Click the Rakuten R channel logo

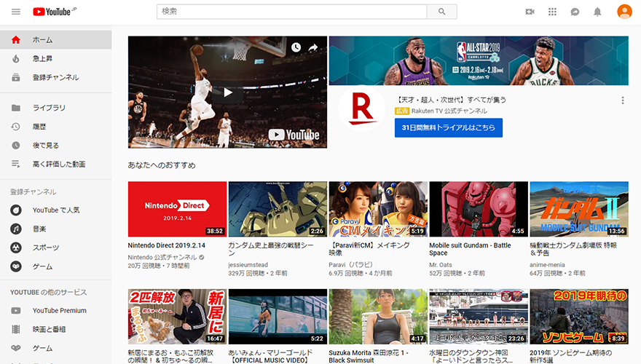click(362, 108)
